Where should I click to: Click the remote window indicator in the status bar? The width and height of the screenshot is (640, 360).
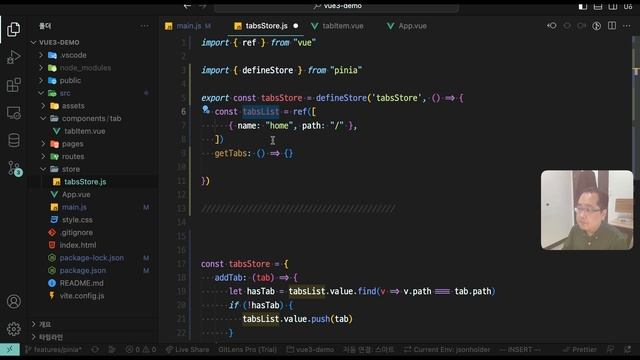(x=10, y=349)
